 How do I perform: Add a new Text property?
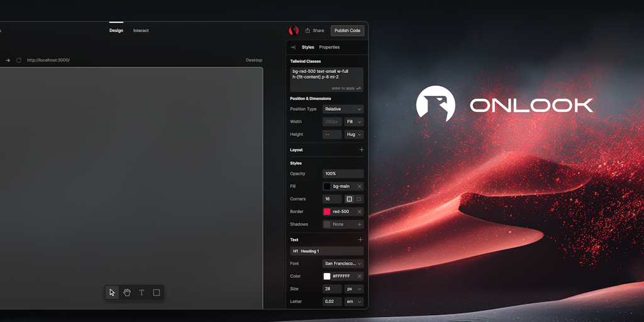pyautogui.click(x=360, y=240)
